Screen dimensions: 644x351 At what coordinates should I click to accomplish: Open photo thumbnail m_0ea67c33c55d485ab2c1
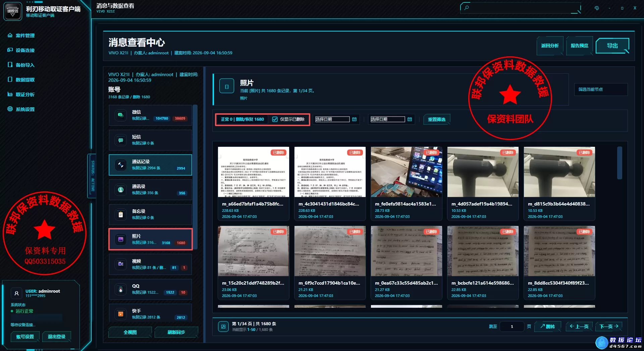click(407, 251)
